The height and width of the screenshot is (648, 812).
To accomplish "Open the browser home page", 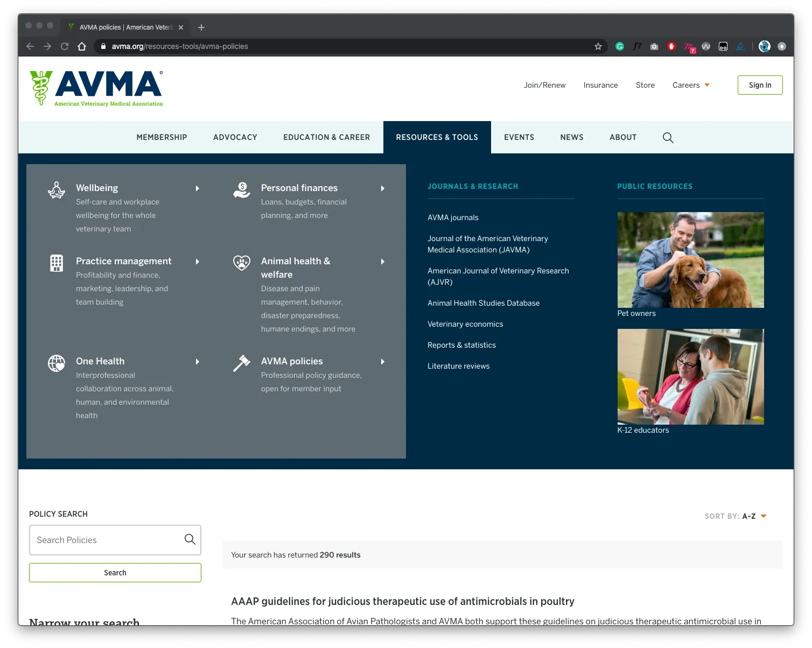I will 82,46.
